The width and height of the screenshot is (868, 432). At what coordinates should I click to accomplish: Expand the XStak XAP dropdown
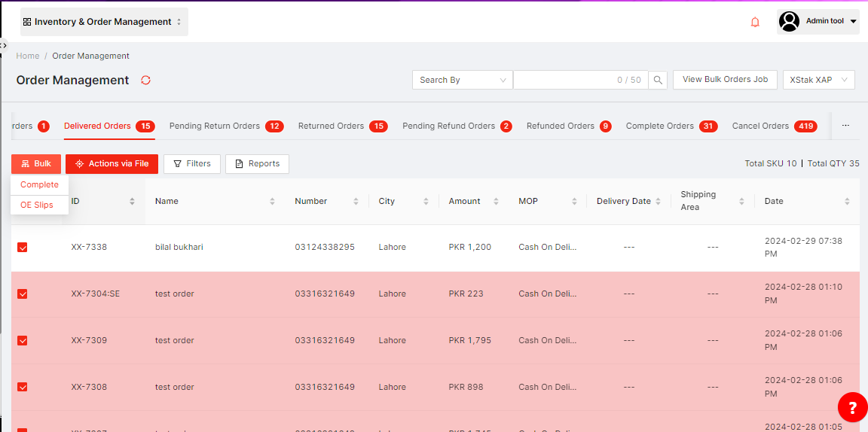click(818, 80)
